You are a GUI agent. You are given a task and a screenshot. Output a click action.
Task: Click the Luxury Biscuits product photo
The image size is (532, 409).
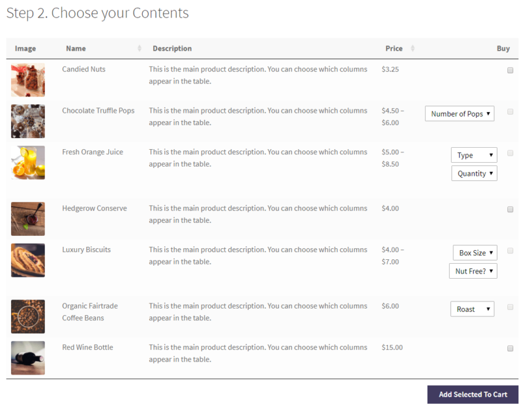pos(28,260)
